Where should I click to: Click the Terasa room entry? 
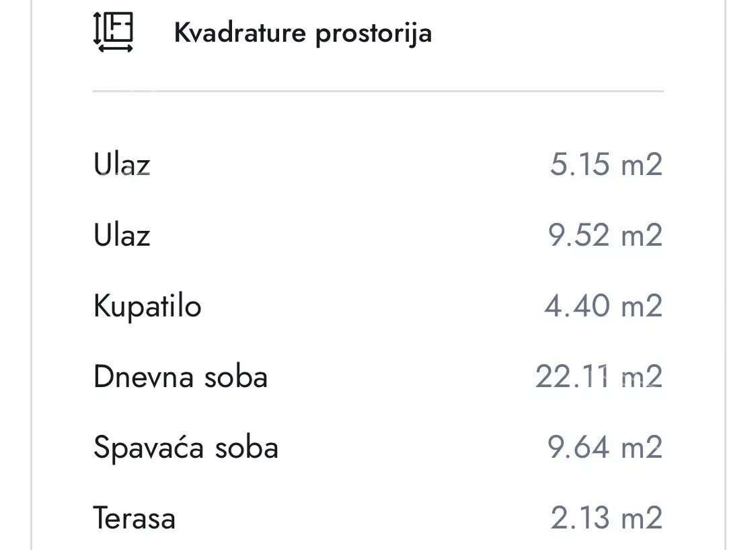135,518
